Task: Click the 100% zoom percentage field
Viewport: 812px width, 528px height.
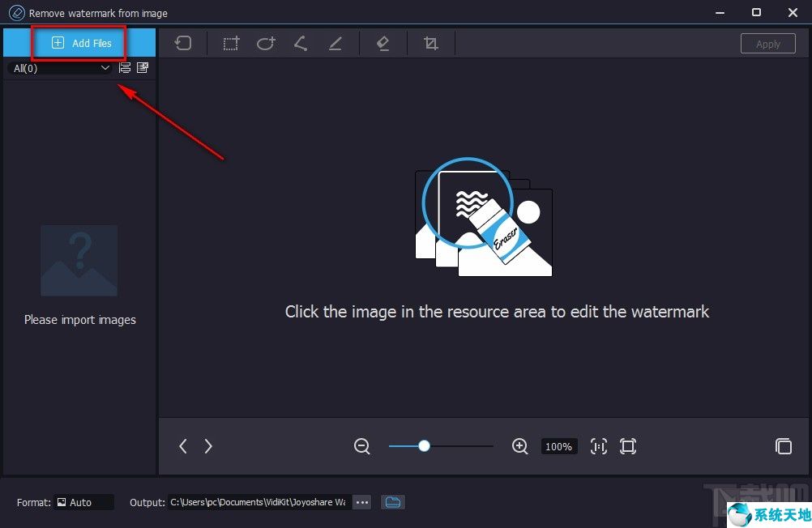Action: [558, 446]
